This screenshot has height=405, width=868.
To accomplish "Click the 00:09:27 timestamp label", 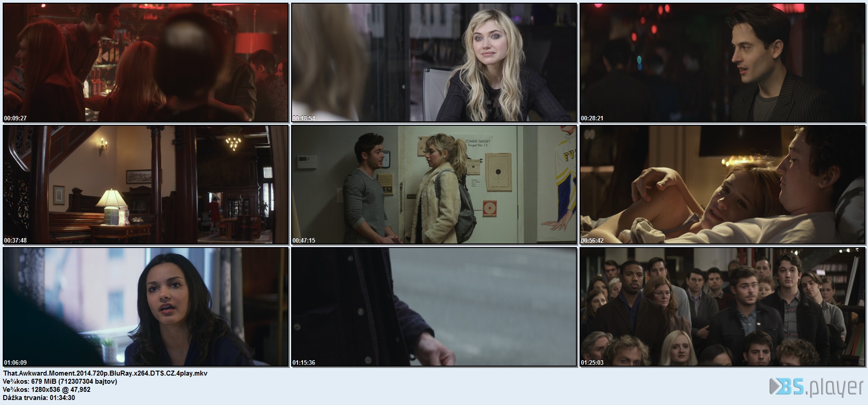I will [x=15, y=118].
